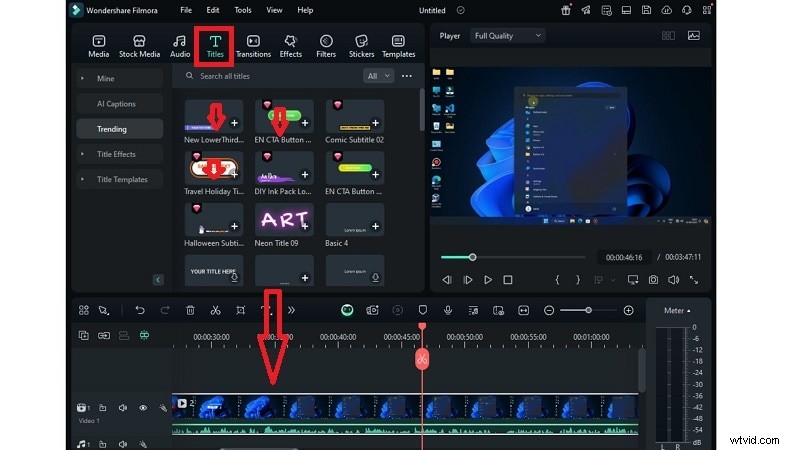Lock the Video 1 track

[x=102, y=408]
